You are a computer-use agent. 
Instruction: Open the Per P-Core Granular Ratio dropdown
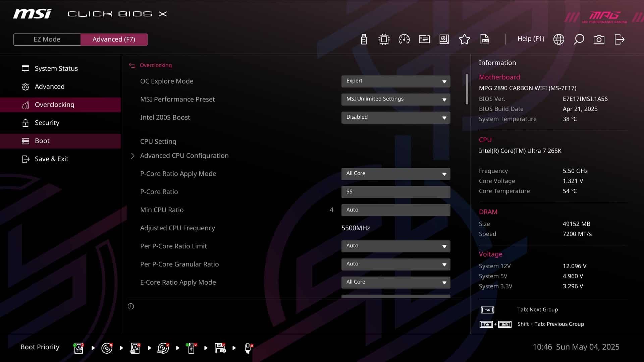[x=396, y=264]
